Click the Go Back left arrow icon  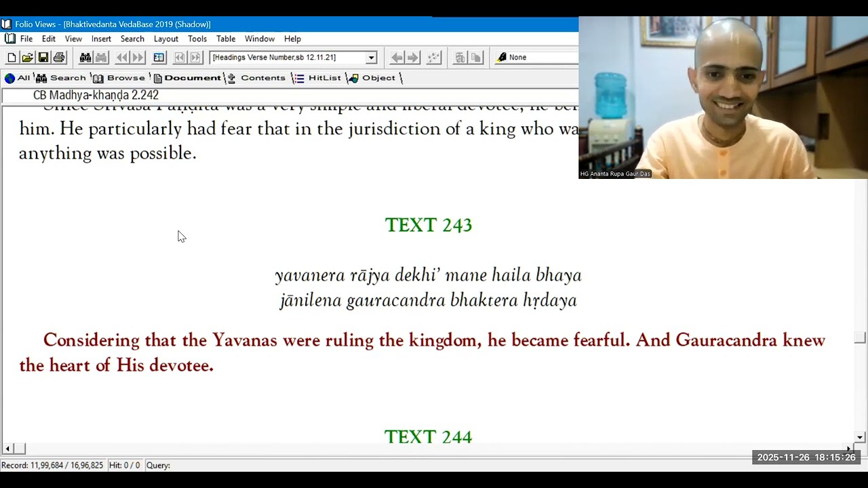[397, 58]
